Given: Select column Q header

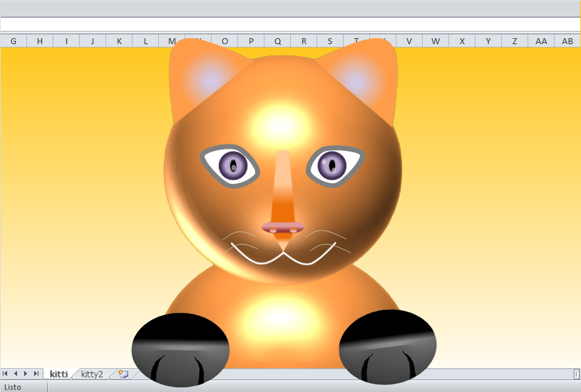Looking at the screenshot, I should tap(278, 41).
